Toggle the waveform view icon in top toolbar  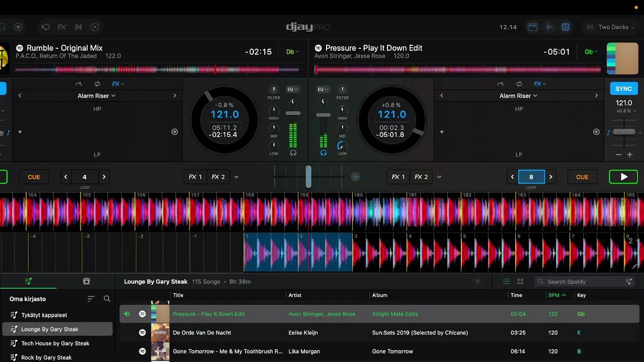(549, 27)
